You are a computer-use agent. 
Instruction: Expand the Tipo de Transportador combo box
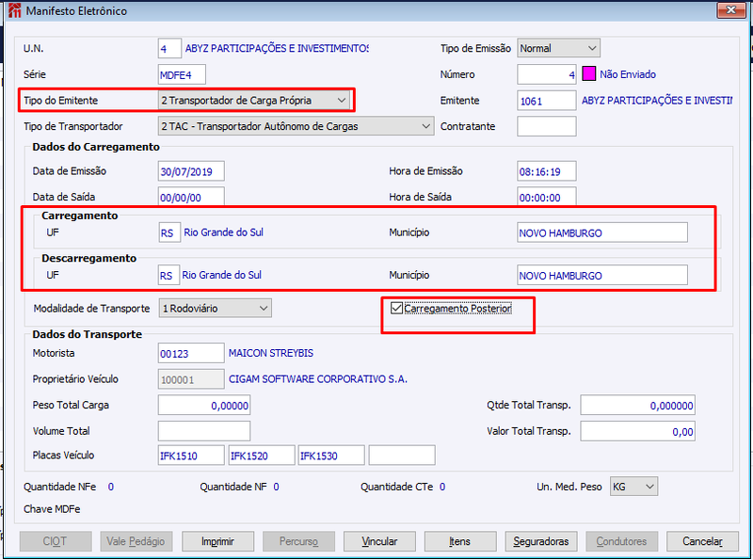[x=296, y=126]
